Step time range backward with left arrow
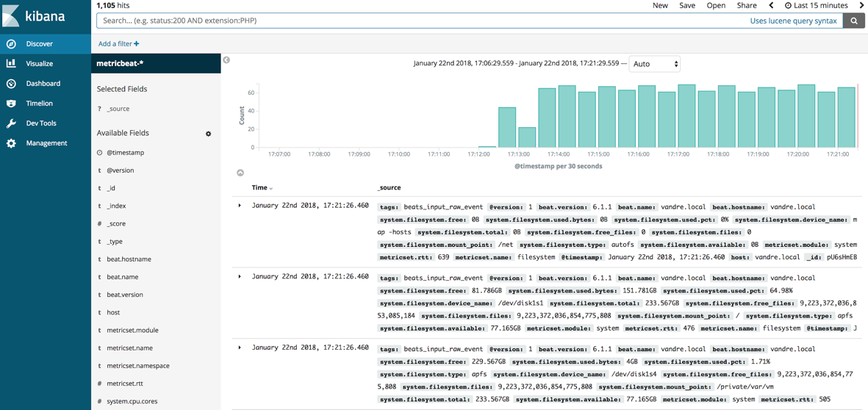 pos(771,5)
